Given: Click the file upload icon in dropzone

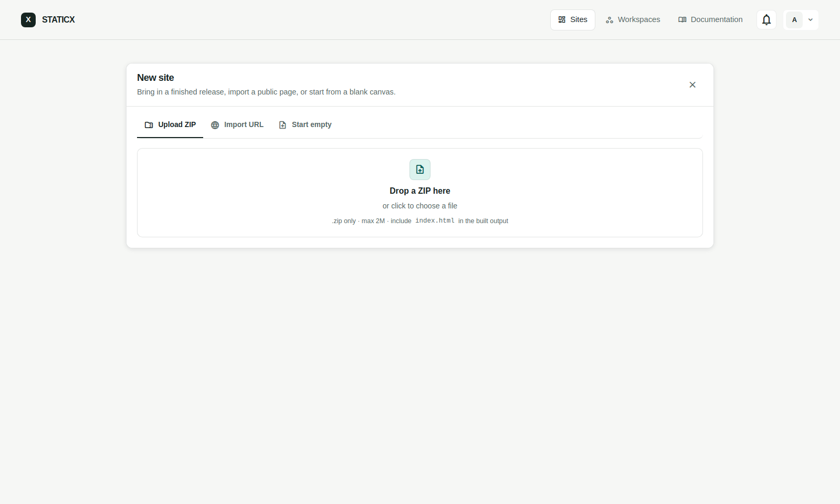Looking at the screenshot, I should 420,170.
